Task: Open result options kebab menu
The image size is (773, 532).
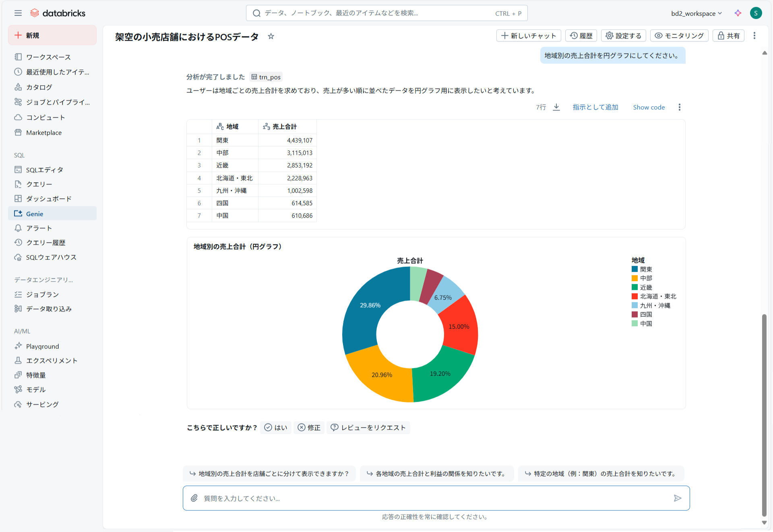Action: coord(680,107)
